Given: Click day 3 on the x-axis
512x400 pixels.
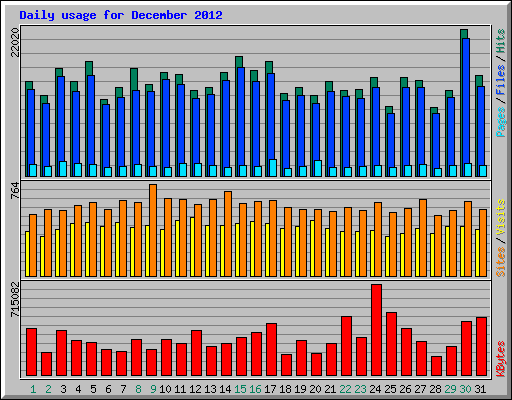Looking at the screenshot, I should click(63, 389).
